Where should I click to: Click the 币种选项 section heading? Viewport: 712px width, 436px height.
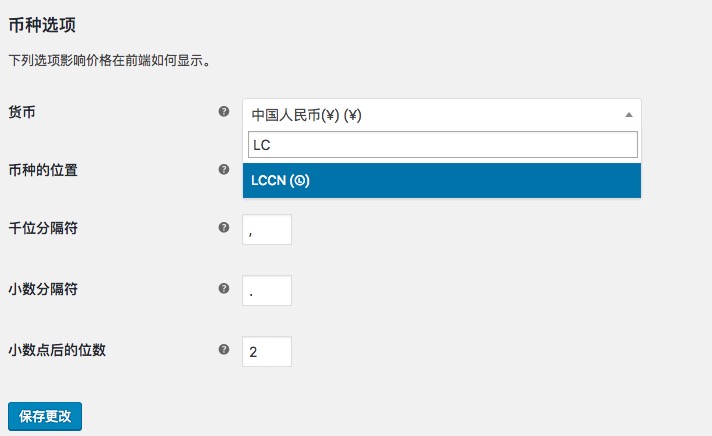pyautogui.click(x=41, y=24)
